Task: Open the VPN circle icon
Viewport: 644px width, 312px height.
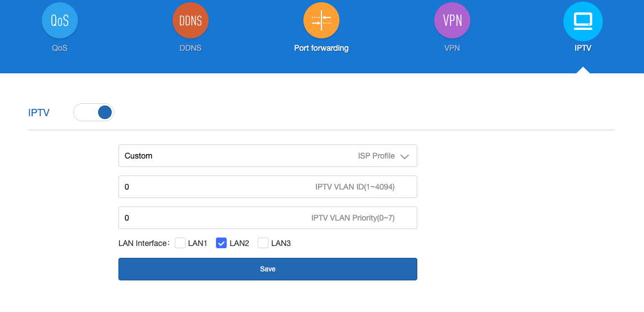Action: coord(452,20)
